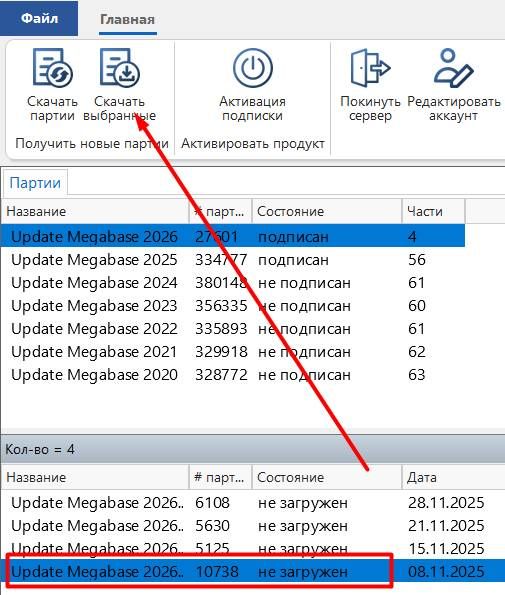This screenshot has height=595, width=505.
Task: Open Редактировать аккаунт user icon
Action: (453, 68)
